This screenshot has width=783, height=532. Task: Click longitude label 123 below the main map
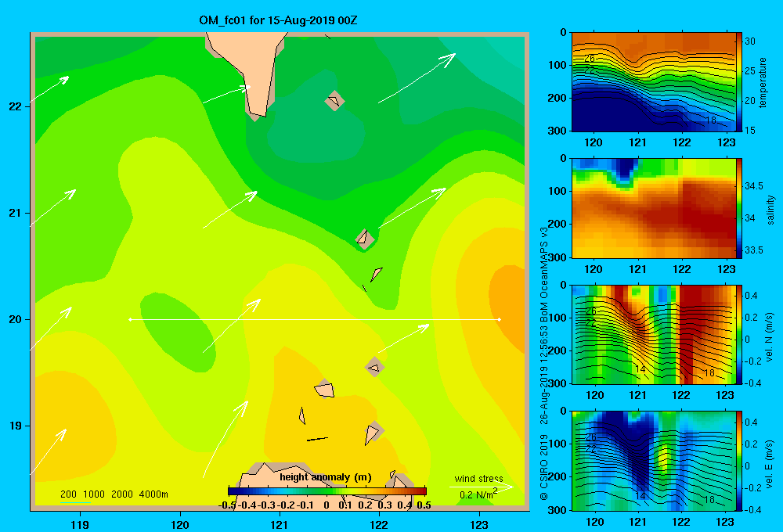coord(479,524)
